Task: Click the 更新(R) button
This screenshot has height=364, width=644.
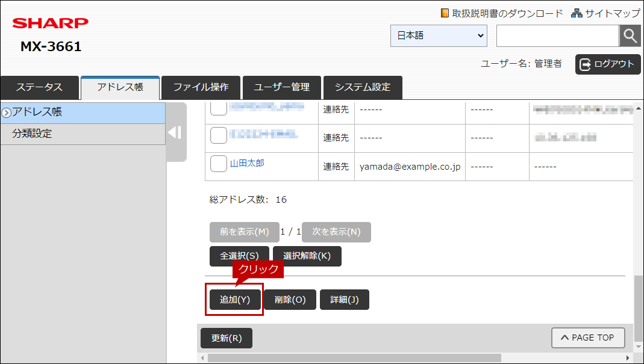Action: point(227,338)
